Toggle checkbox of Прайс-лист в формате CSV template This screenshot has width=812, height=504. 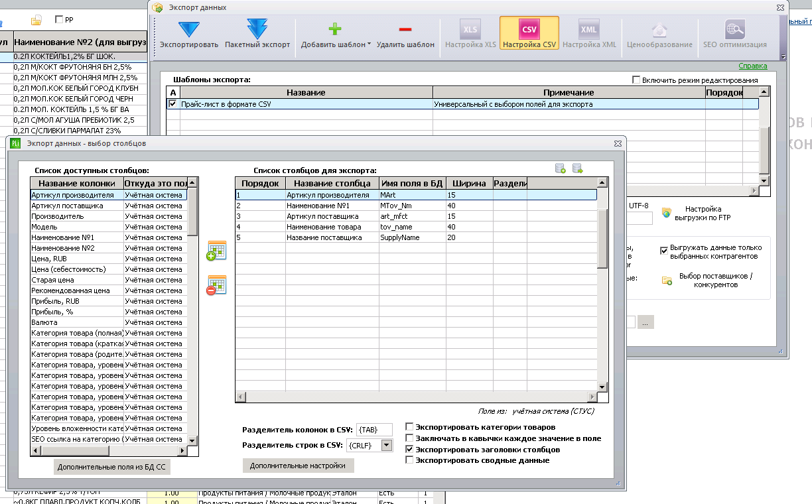tap(172, 104)
